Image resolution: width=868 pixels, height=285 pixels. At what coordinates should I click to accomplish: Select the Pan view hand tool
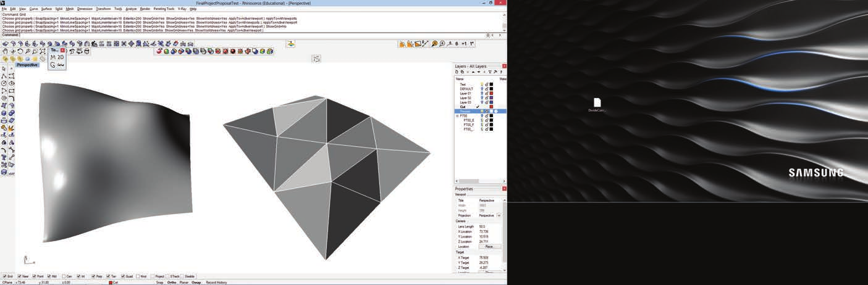point(5,52)
